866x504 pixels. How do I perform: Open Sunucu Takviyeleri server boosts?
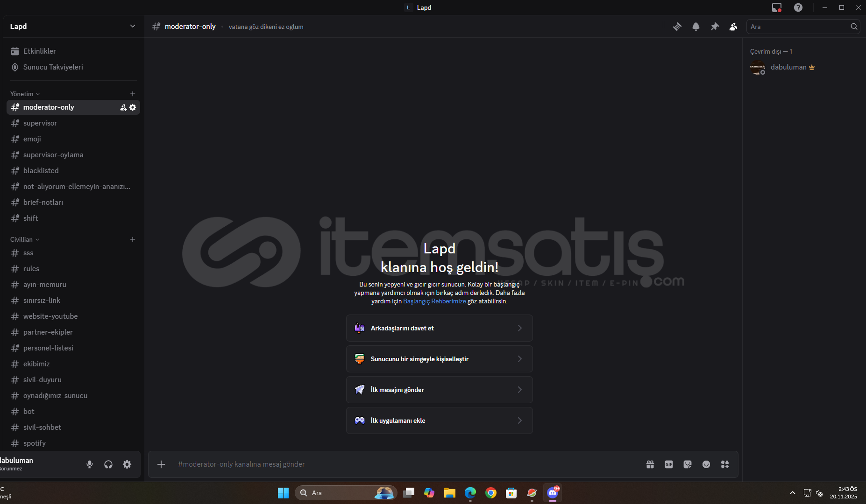pos(73,67)
